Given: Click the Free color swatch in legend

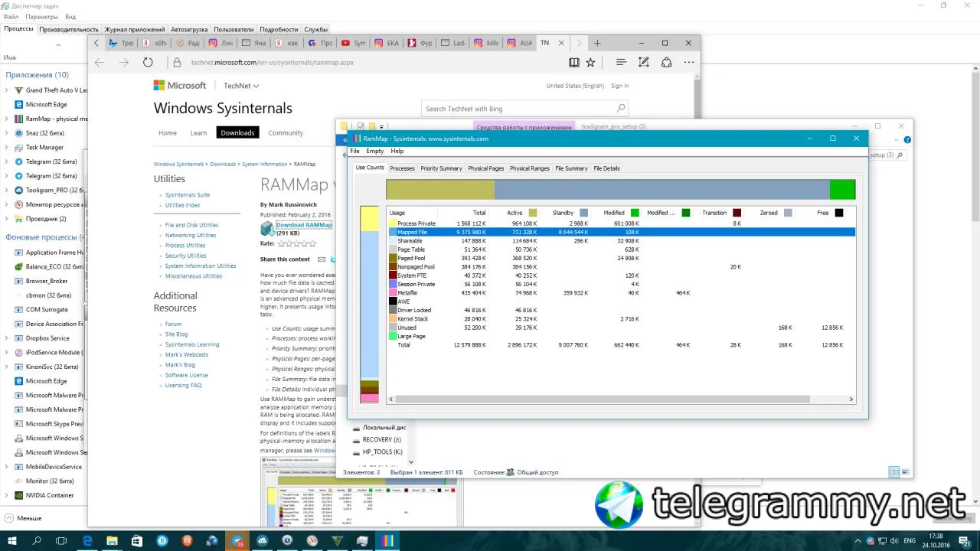Looking at the screenshot, I should coord(839,213).
